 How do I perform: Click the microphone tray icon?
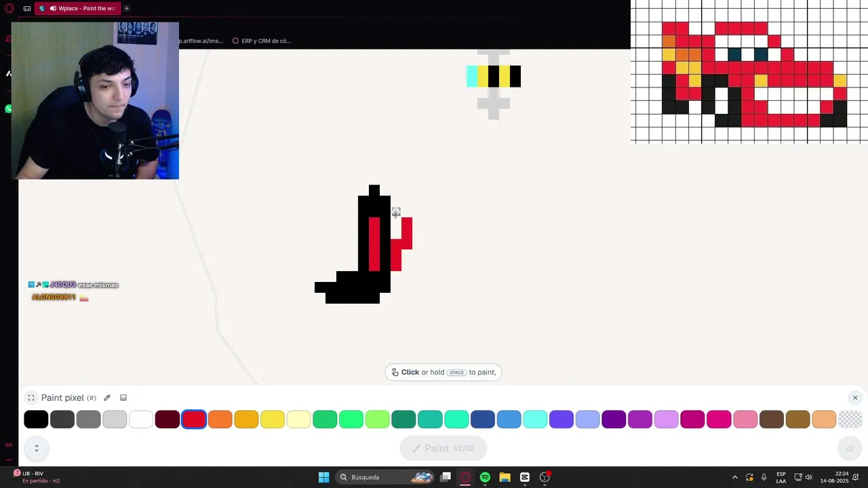tap(764, 477)
